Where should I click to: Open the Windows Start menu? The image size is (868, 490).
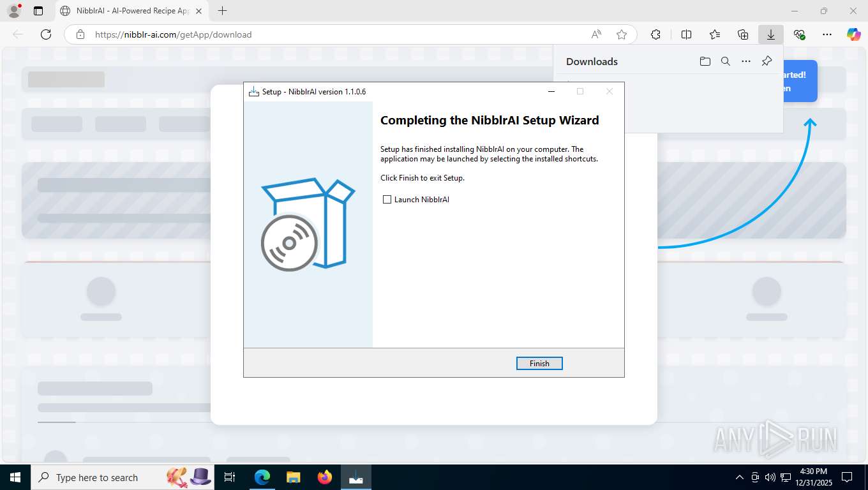pos(15,477)
